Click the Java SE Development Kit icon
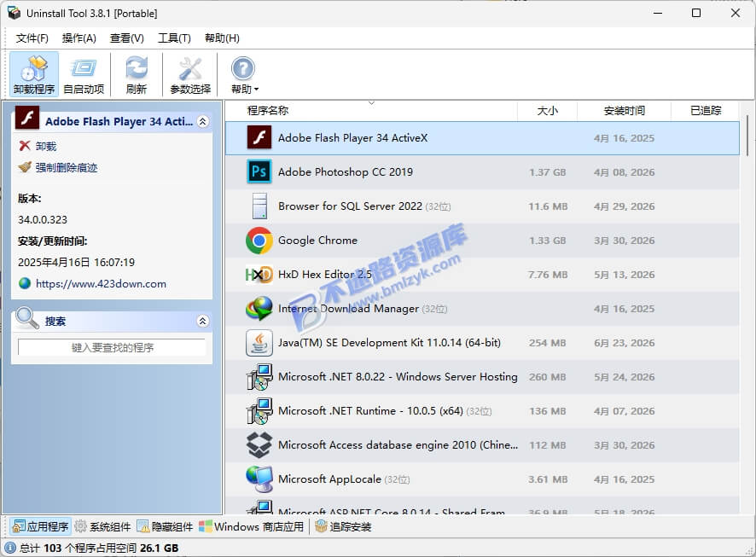 [x=259, y=343]
